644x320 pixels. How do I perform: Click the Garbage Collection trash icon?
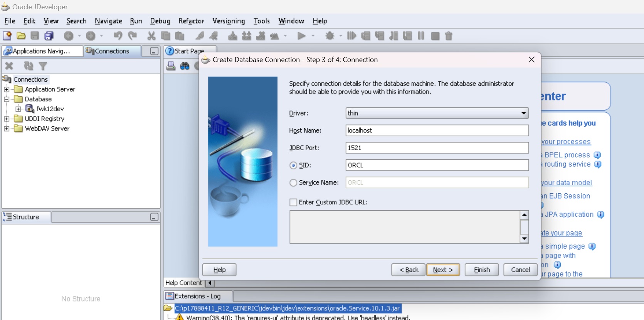coord(449,36)
